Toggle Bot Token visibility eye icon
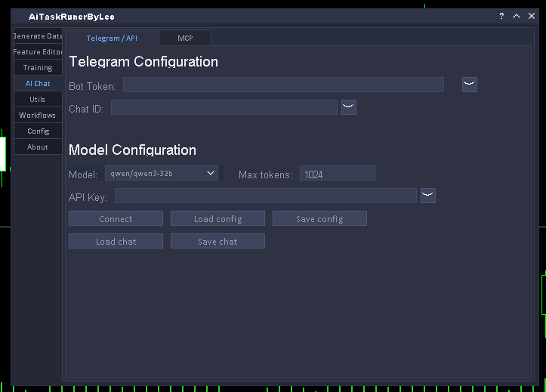Screen dimensions: 546x392 click(x=470, y=85)
